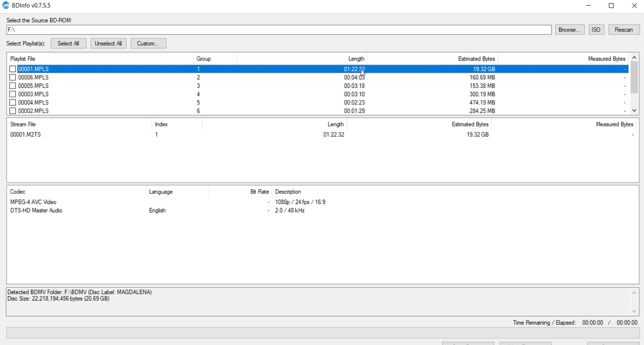Viewport: 644px width, 345px height.
Task: Click the Browse... button
Action: 570,30
